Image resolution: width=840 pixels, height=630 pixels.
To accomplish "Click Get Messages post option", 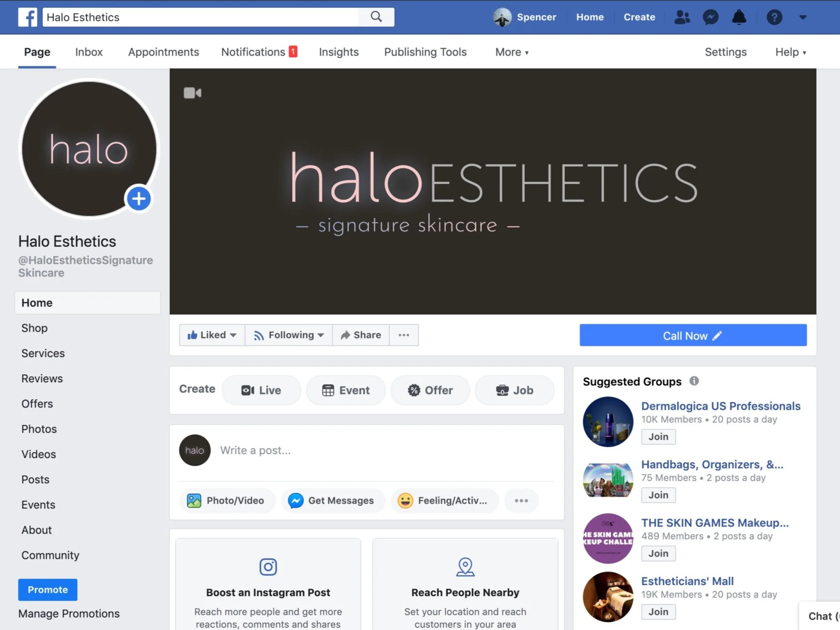I will 333,501.
